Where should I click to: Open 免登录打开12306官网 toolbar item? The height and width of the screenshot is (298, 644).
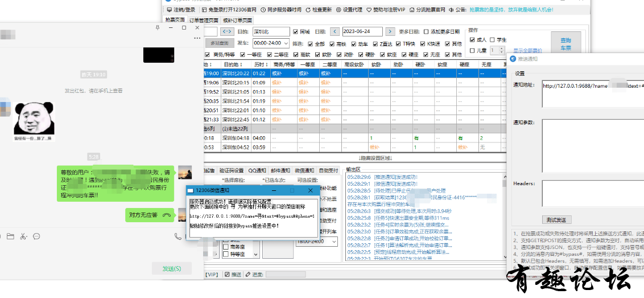click(x=229, y=10)
